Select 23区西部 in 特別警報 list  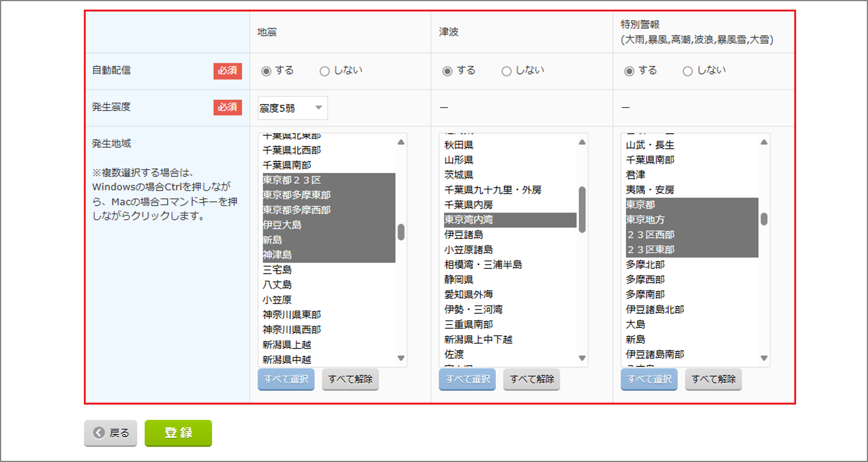(x=692, y=235)
